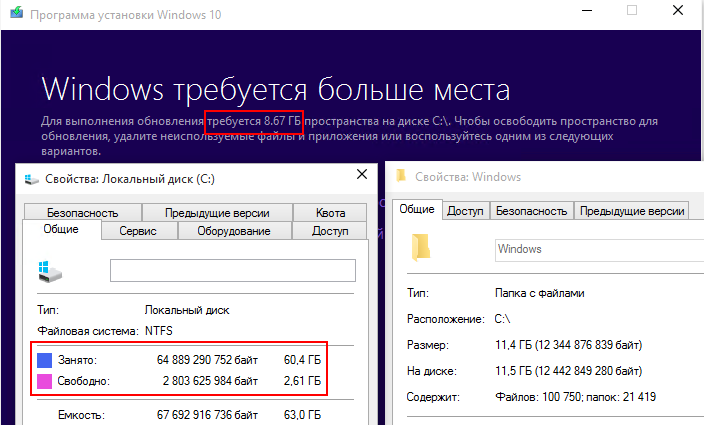This screenshot has height=425, width=704.
Task: Minimize the Windows 10 Setup window
Action: tap(587, 10)
